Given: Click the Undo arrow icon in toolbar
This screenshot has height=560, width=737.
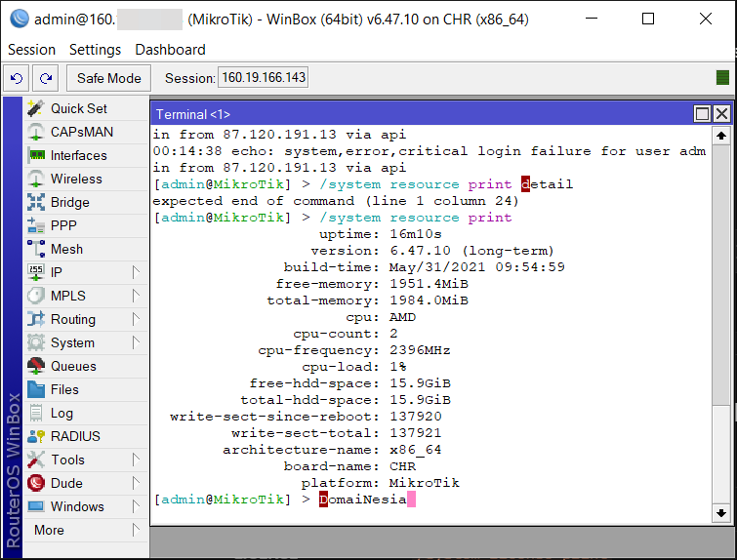Looking at the screenshot, I should point(17,78).
